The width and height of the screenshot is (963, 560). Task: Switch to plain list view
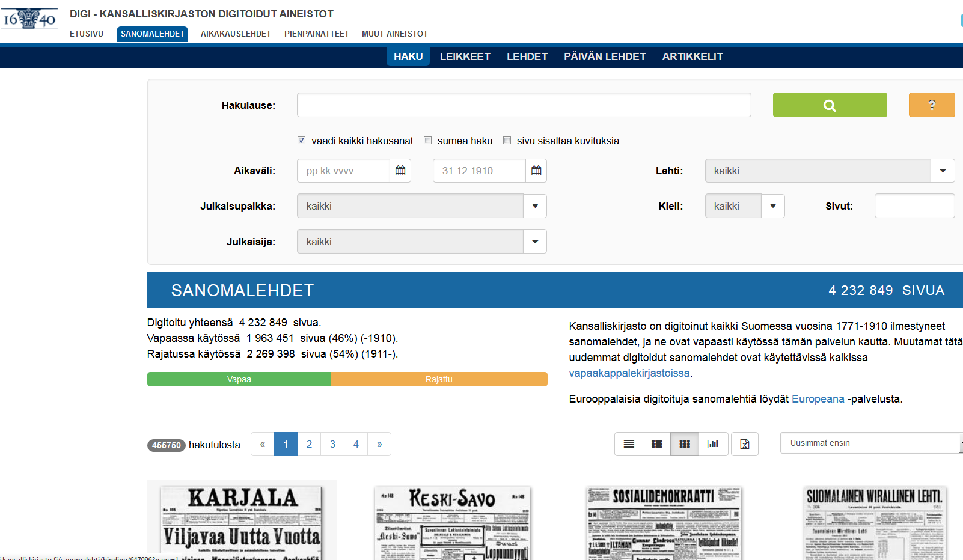pyautogui.click(x=629, y=444)
